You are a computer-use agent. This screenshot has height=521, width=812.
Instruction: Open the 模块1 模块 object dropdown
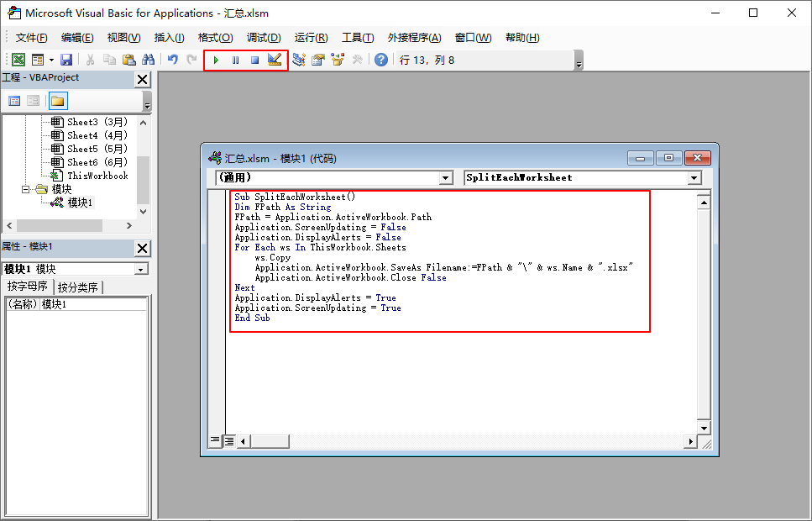coord(141,270)
